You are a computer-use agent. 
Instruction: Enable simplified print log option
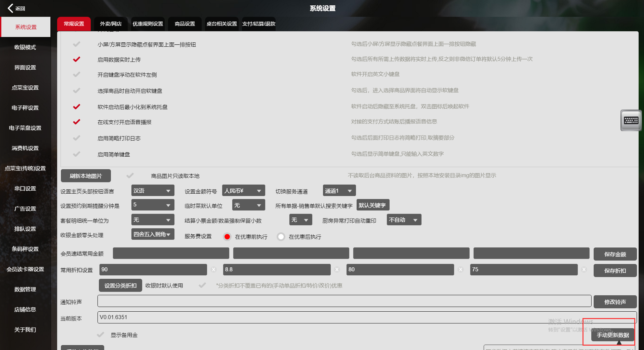(77, 138)
